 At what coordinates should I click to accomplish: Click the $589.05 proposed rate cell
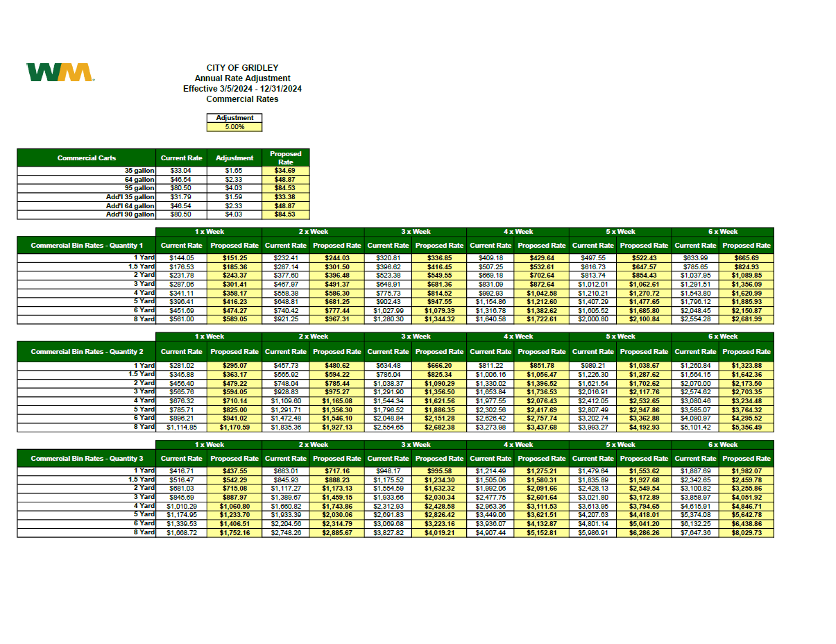(234, 319)
